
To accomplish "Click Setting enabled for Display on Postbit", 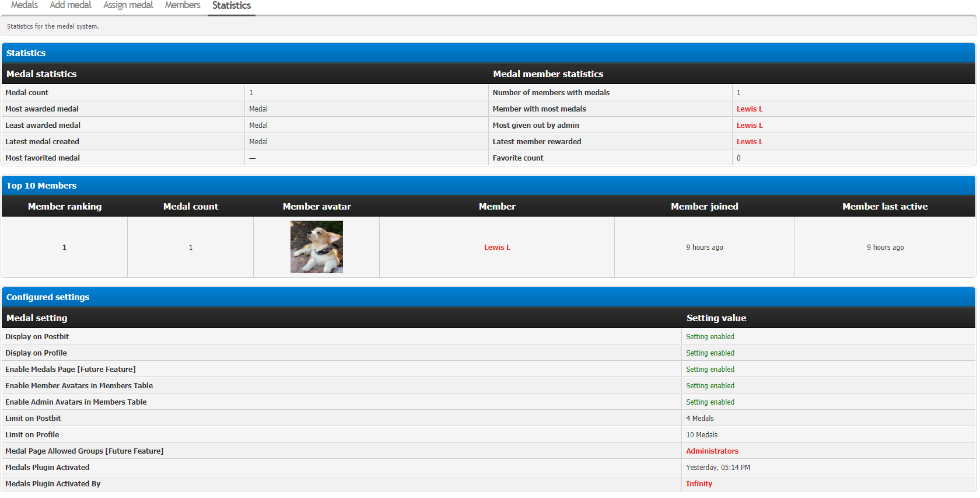I will point(709,337).
